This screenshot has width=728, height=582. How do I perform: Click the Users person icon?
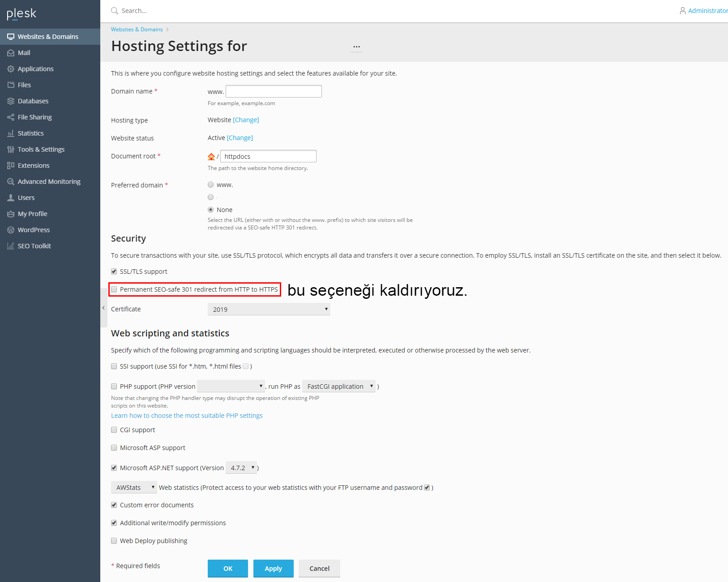11,198
